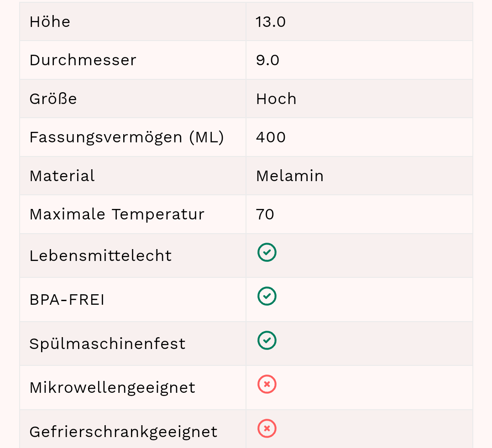Click the 400 capacity value
This screenshot has height=448, width=492.
click(271, 137)
